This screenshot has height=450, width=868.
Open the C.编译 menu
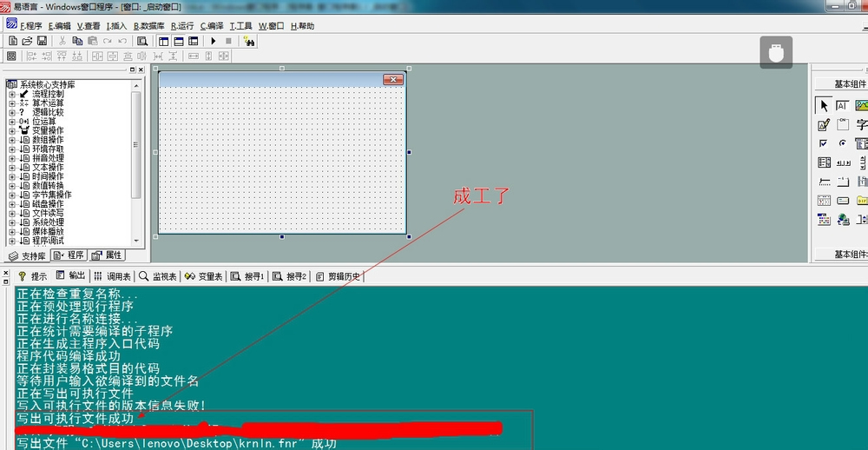click(x=212, y=26)
